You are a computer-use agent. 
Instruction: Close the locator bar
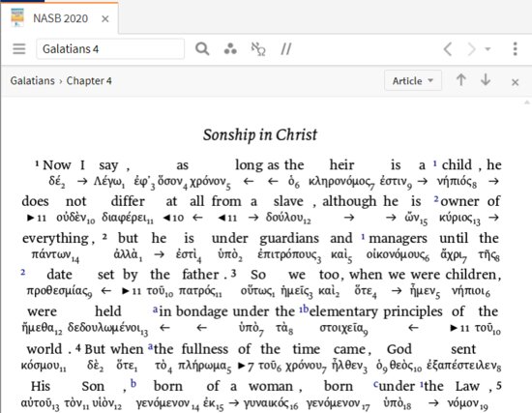(515, 82)
